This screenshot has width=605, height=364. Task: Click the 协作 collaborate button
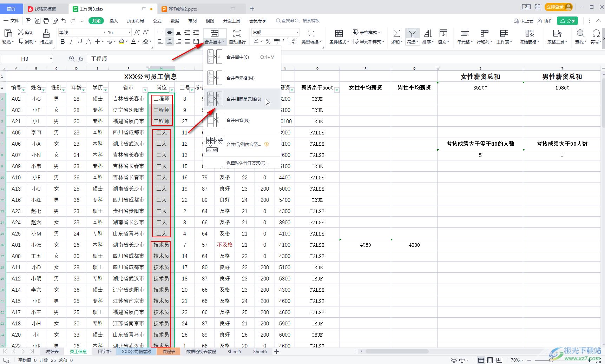[x=545, y=21]
